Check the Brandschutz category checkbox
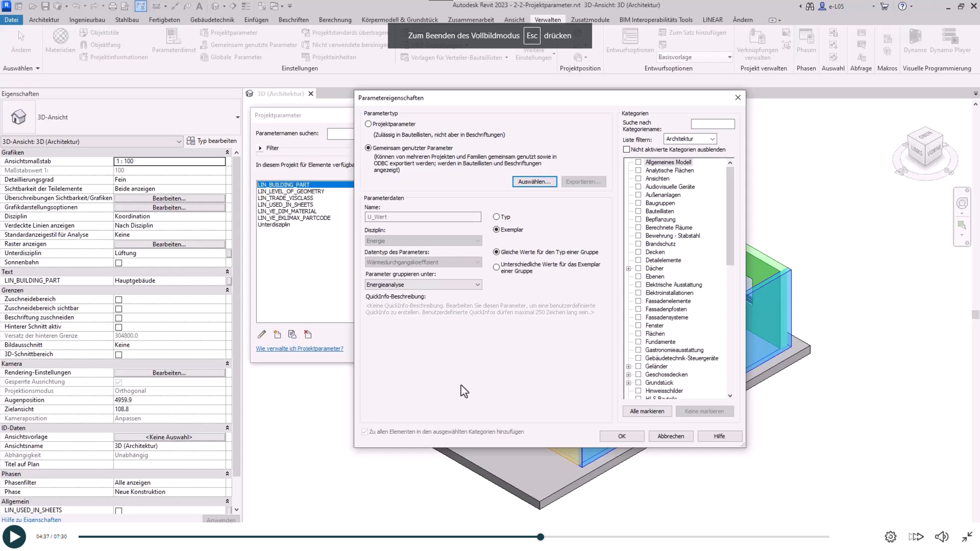Screen dimensions: 980x551 (x=638, y=244)
